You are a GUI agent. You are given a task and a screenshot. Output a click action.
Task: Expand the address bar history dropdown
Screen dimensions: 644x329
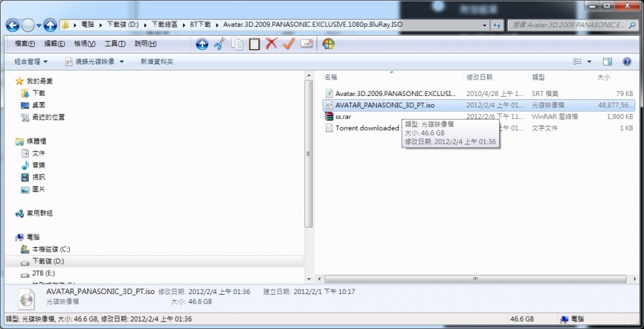[485, 25]
